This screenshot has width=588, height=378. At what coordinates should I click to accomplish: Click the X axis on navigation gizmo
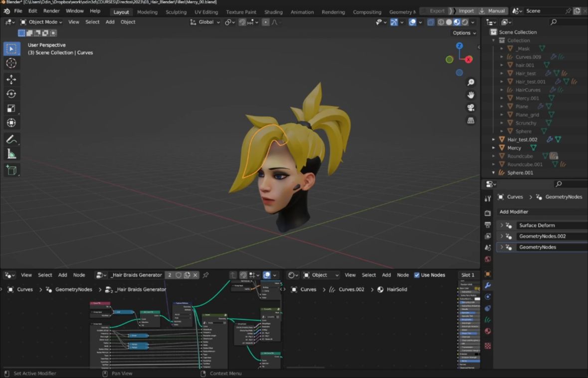pyautogui.click(x=469, y=59)
